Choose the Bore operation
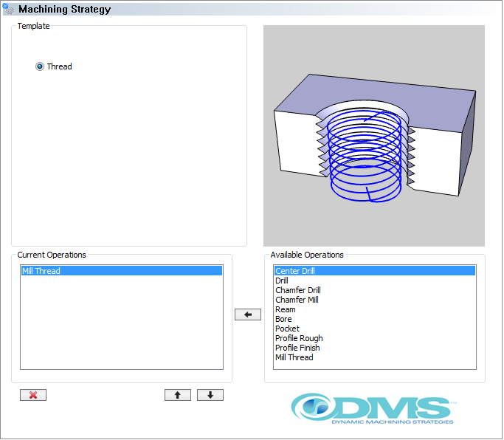 (374, 319)
